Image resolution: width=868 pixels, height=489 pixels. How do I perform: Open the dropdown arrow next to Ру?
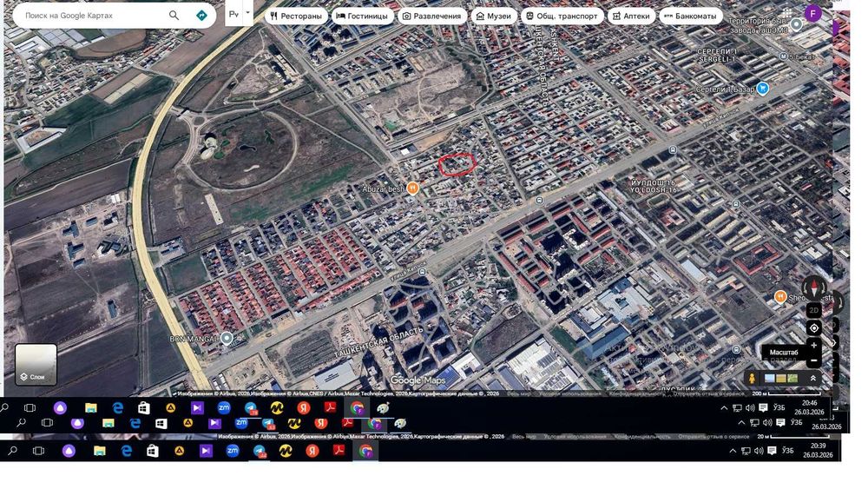pyautogui.click(x=247, y=12)
